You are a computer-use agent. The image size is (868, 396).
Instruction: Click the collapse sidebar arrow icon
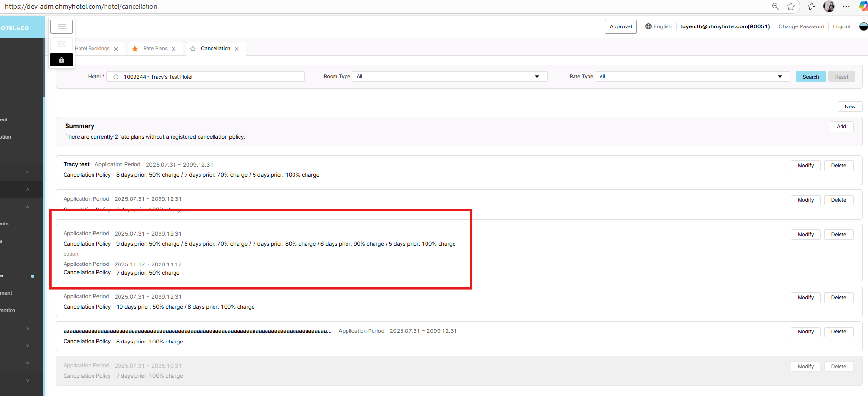(61, 44)
